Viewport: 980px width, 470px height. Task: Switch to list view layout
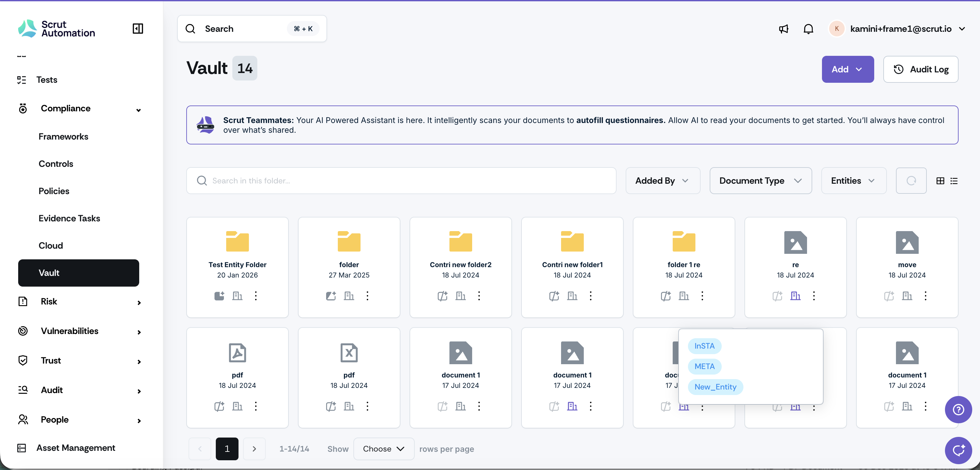point(954,181)
